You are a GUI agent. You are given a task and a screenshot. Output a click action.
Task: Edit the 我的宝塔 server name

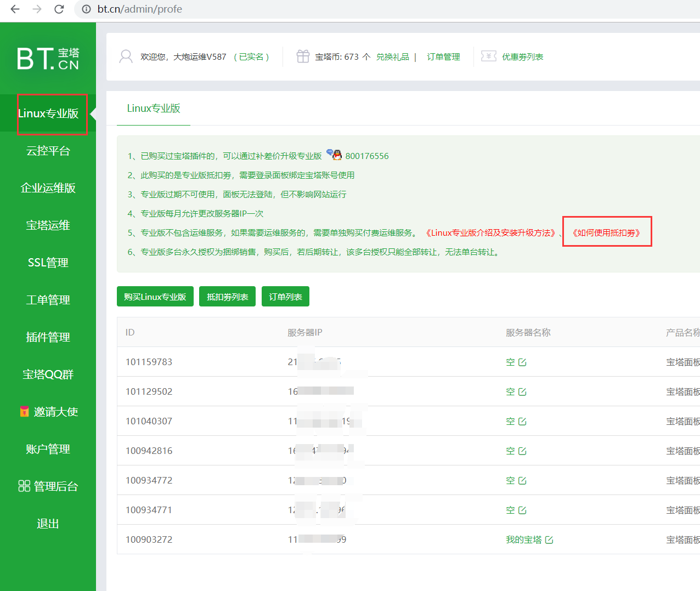[x=549, y=540]
